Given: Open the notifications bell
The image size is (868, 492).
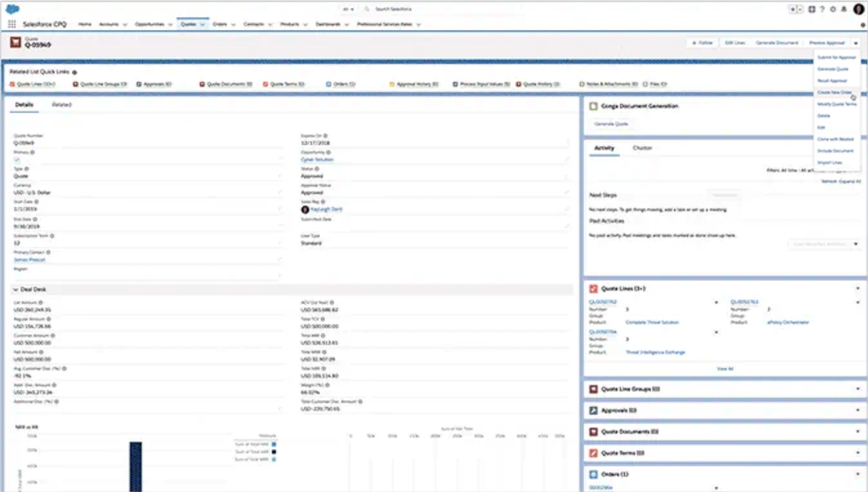Looking at the screenshot, I should (x=843, y=10).
